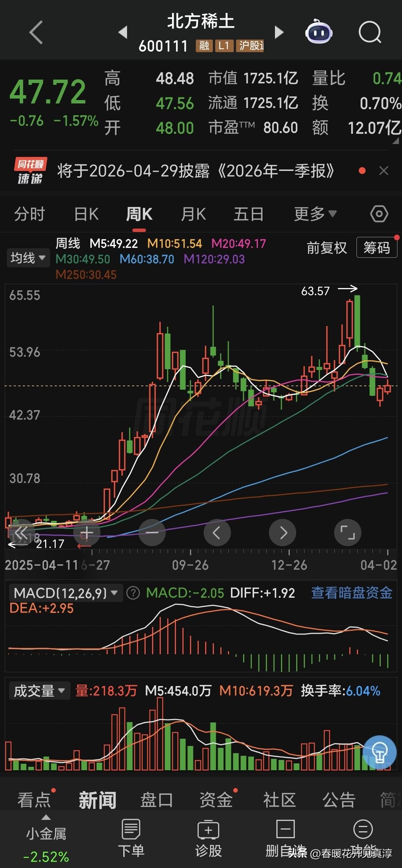Move chart right with chevron button

click(x=283, y=533)
